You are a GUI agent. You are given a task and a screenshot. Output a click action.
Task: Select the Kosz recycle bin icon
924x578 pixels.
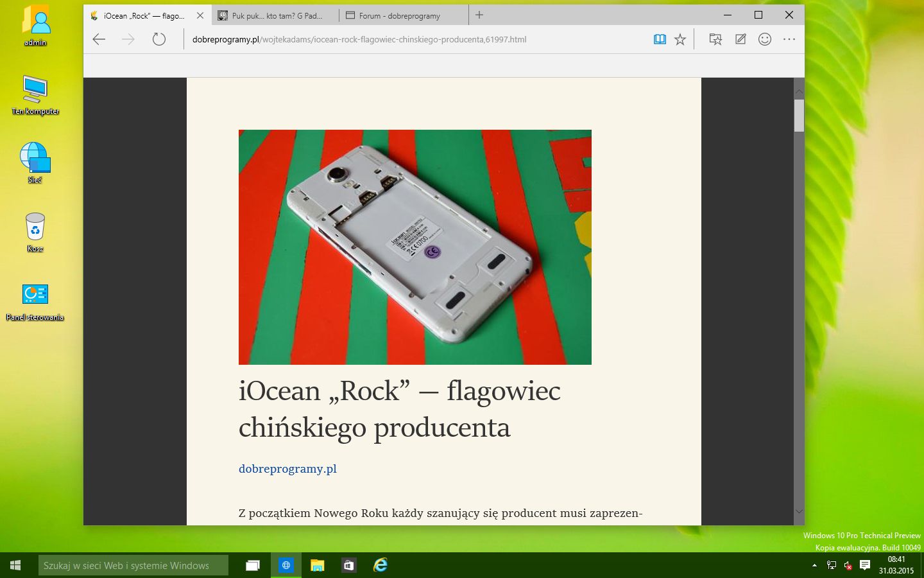click(35, 232)
